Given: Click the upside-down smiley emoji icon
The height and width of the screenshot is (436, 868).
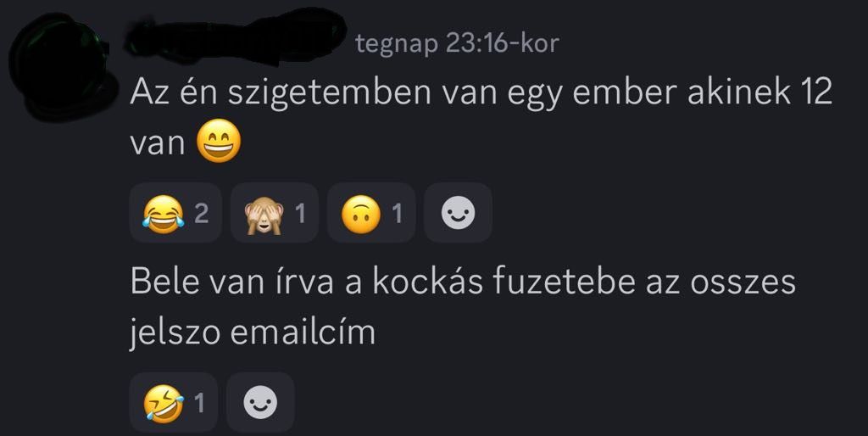Looking at the screenshot, I should (x=361, y=215).
